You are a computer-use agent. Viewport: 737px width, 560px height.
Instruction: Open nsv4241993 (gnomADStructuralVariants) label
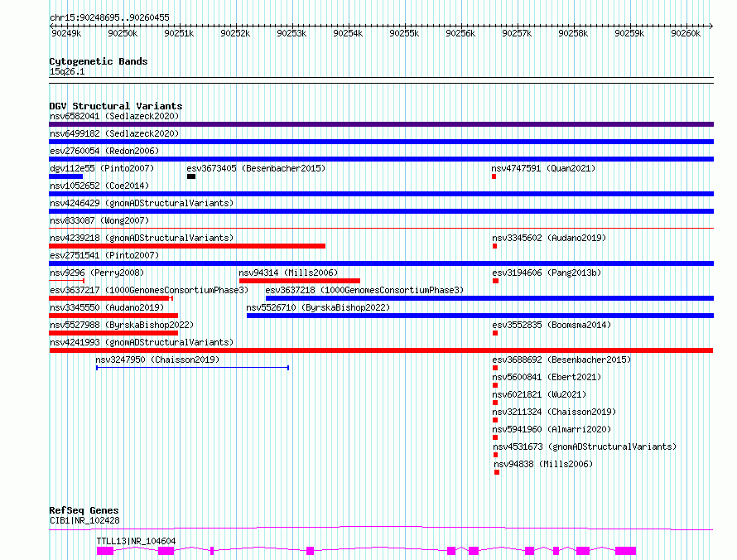tap(142, 342)
